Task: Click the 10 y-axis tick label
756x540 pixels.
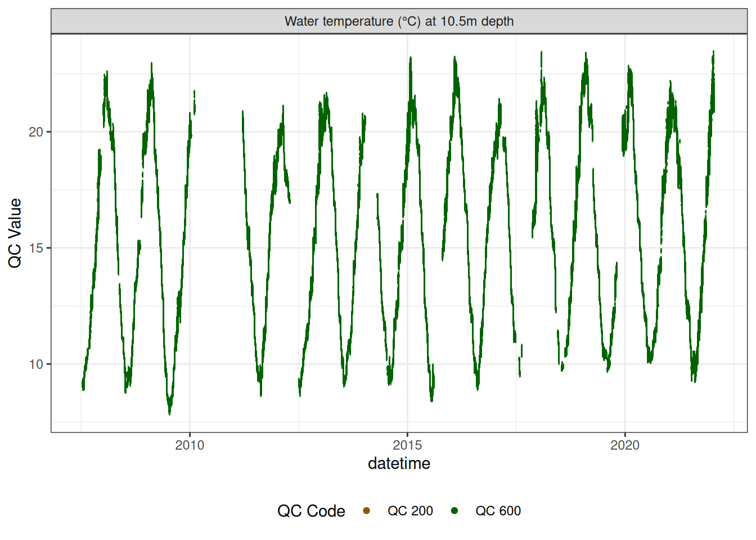Action: [36, 364]
